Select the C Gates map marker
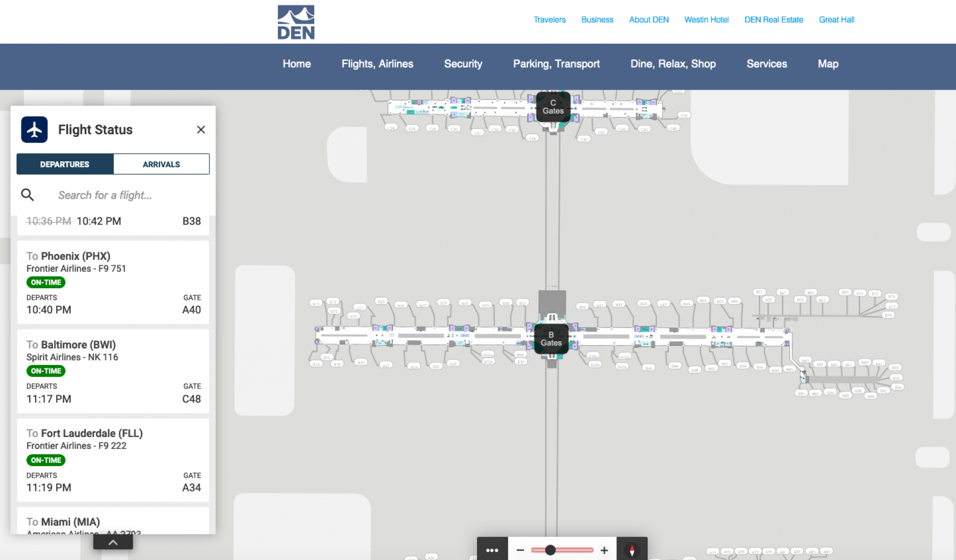The height and width of the screenshot is (560, 956). [553, 107]
